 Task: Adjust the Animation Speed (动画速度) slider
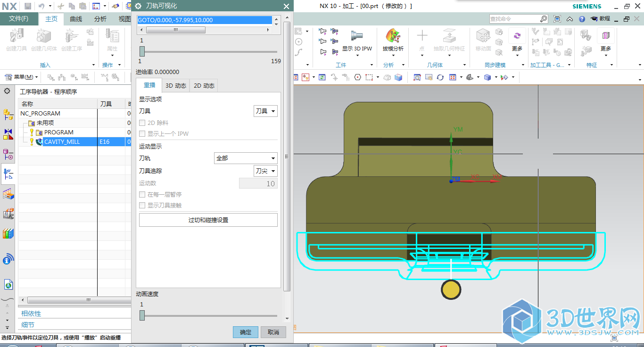[142, 315]
